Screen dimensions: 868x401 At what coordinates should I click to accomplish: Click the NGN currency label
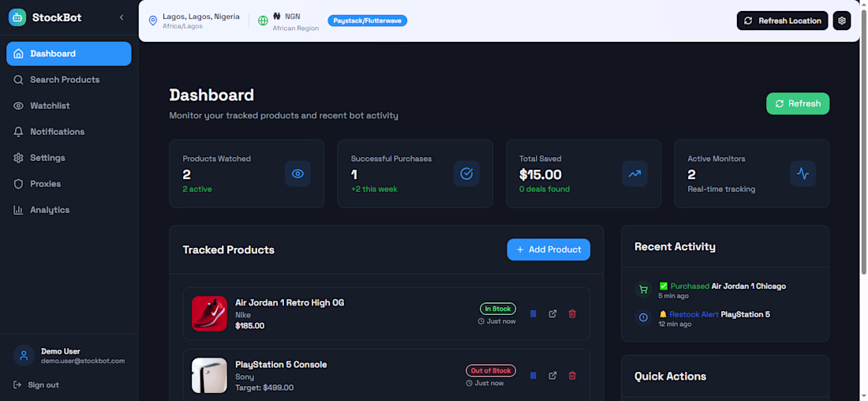[x=292, y=17]
